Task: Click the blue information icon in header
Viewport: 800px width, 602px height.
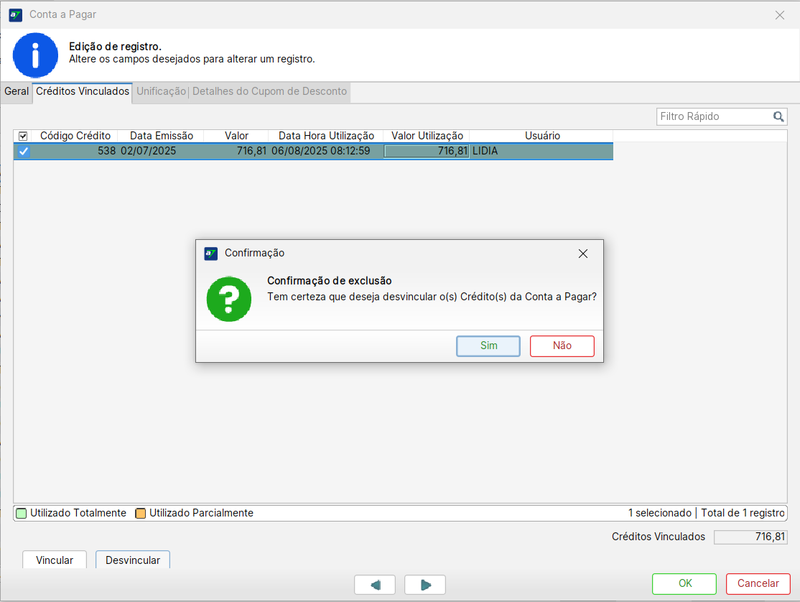Action: (x=36, y=54)
